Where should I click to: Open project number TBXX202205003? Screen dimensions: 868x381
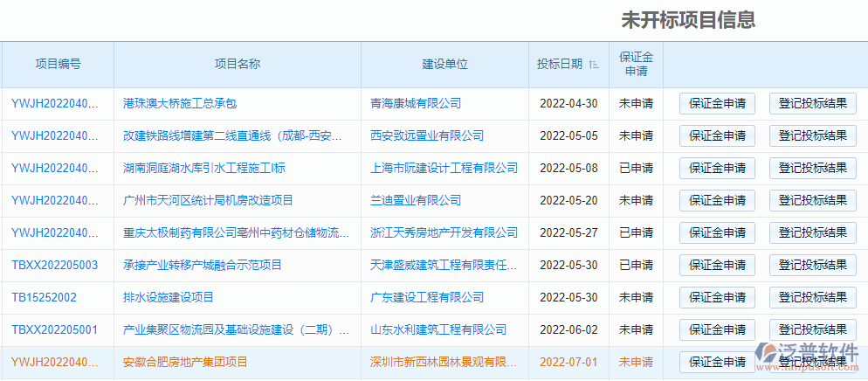[55, 265]
